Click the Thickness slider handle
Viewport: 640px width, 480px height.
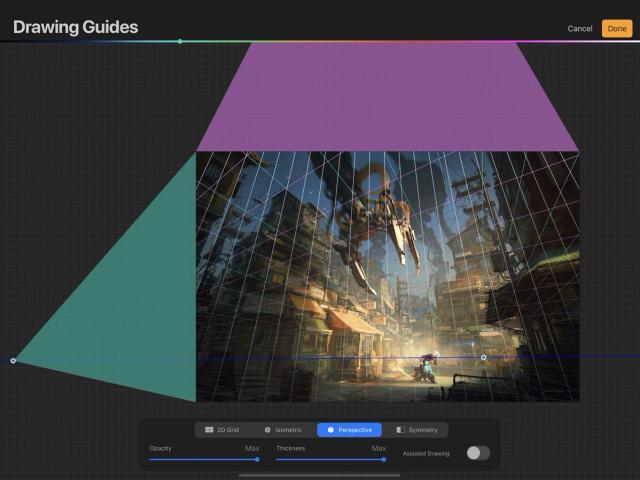point(384,459)
